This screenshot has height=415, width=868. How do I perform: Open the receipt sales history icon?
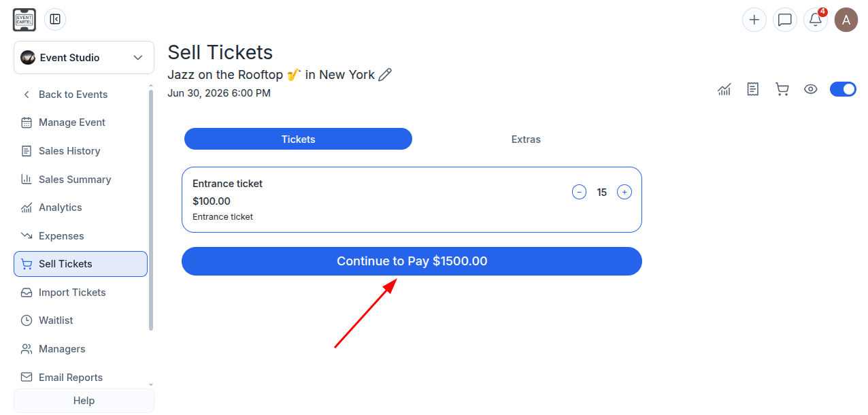752,89
